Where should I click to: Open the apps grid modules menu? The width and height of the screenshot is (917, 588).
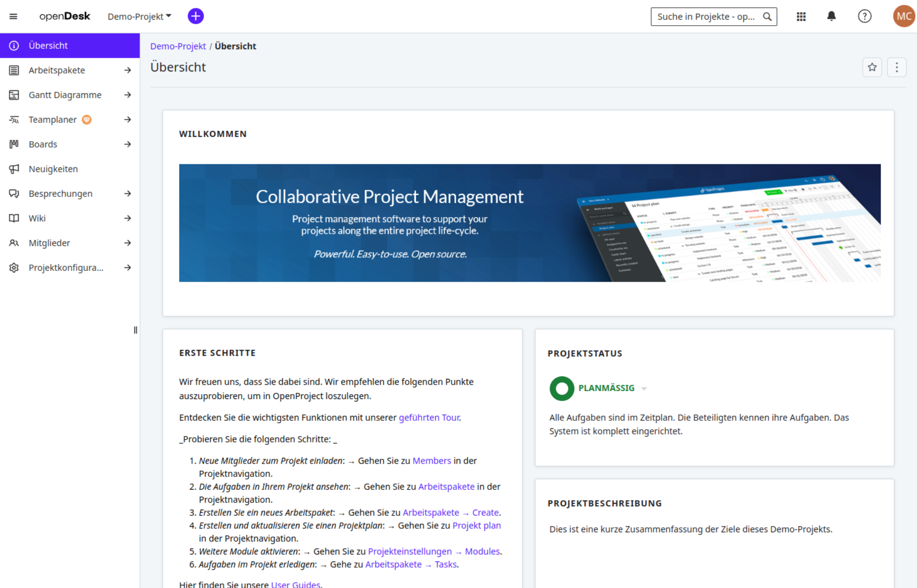pos(801,16)
